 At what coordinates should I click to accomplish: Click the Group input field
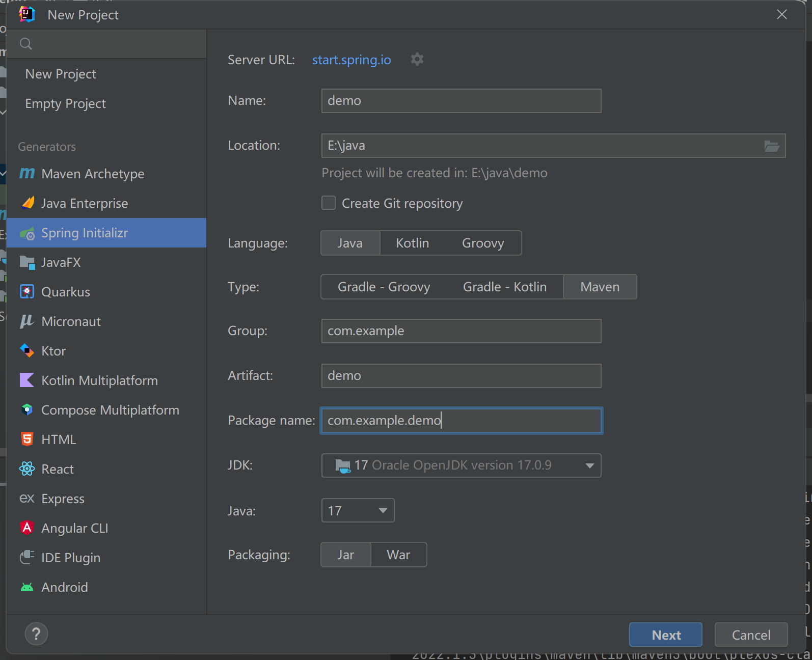click(462, 331)
